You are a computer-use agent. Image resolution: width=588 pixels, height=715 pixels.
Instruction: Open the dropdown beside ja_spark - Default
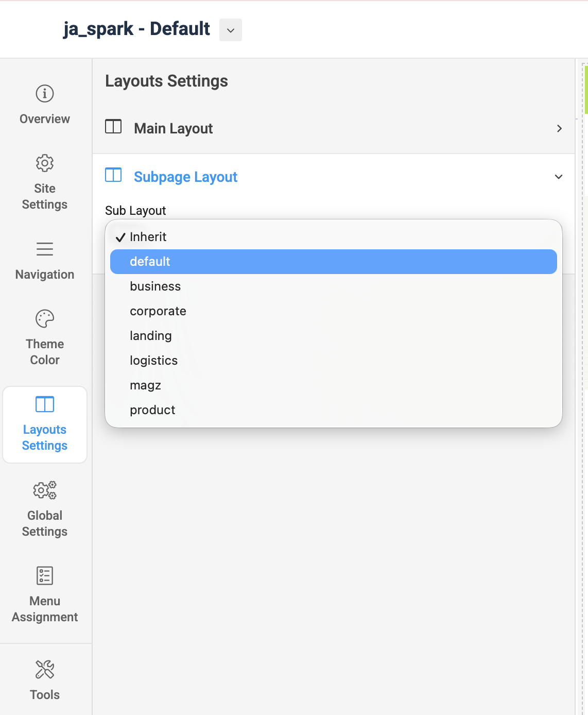(x=230, y=30)
